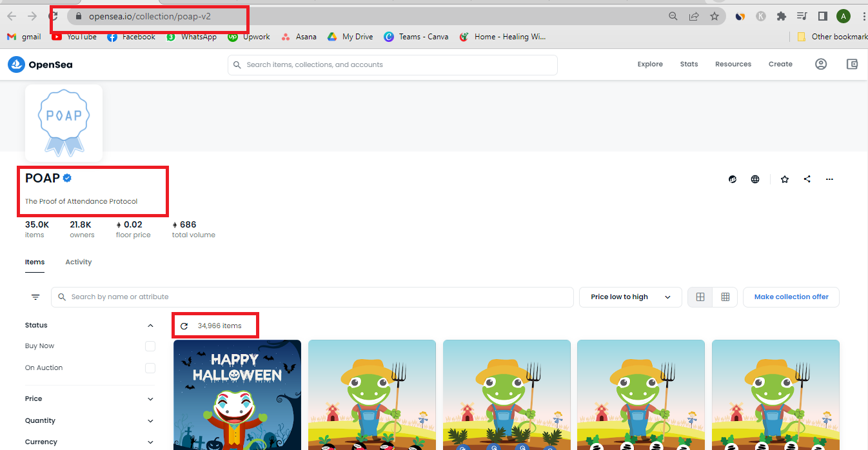The image size is (868, 450).
Task: Open the OpenSea account profile icon
Action: 821,64
